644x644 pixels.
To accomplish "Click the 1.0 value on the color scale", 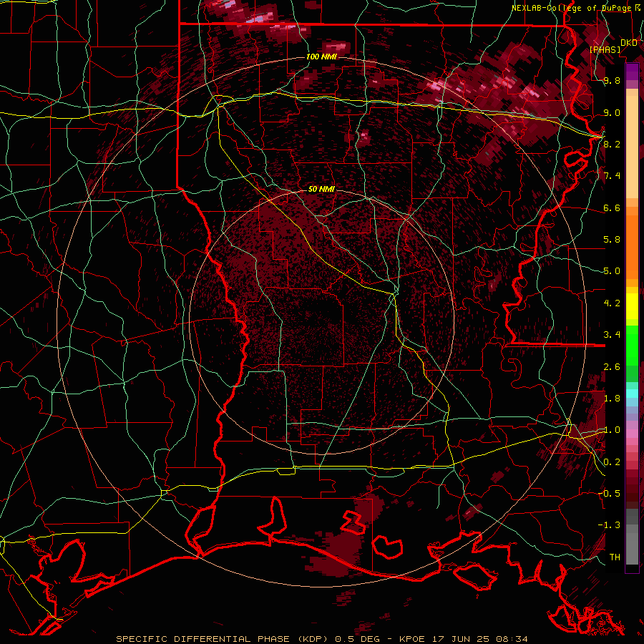I will [612, 430].
